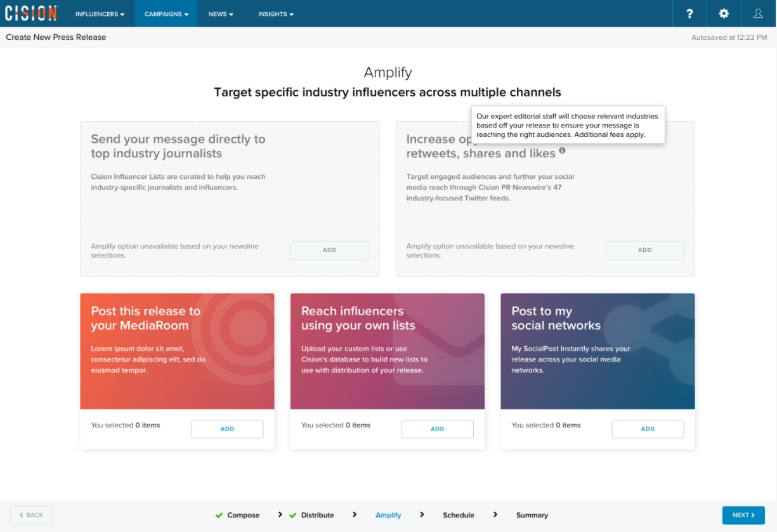Click Add under Reach influencers card

(x=437, y=429)
